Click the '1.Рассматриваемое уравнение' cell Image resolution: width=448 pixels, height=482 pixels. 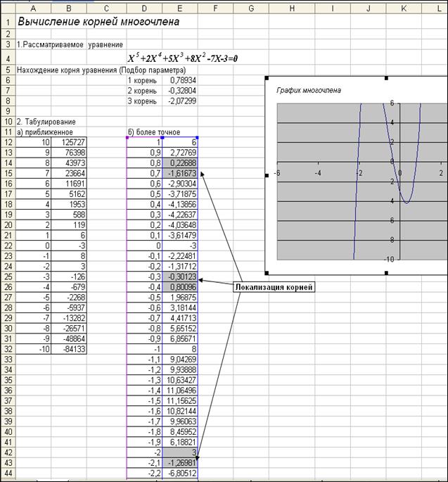click(x=70, y=44)
